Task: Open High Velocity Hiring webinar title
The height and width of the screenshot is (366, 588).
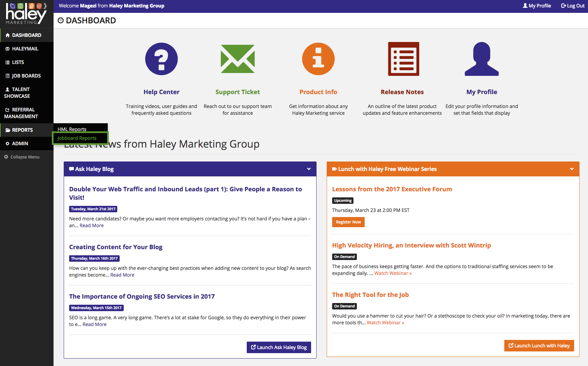Action: click(x=411, y=245)
